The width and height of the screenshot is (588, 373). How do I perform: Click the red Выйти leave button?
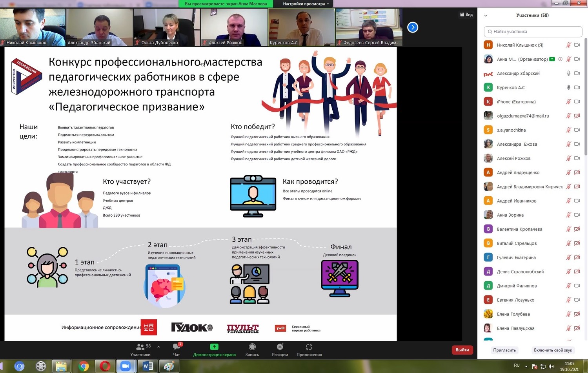click(x=462, y=350)
